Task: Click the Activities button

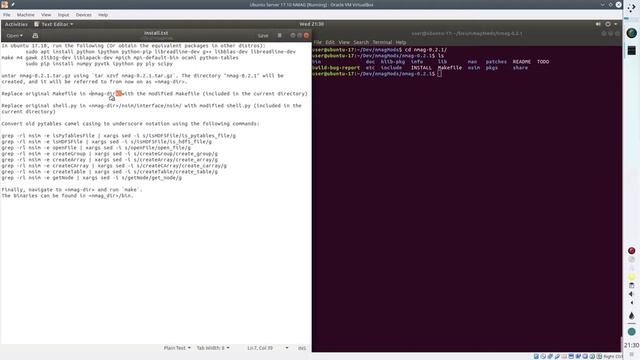Action: (16, 24)
